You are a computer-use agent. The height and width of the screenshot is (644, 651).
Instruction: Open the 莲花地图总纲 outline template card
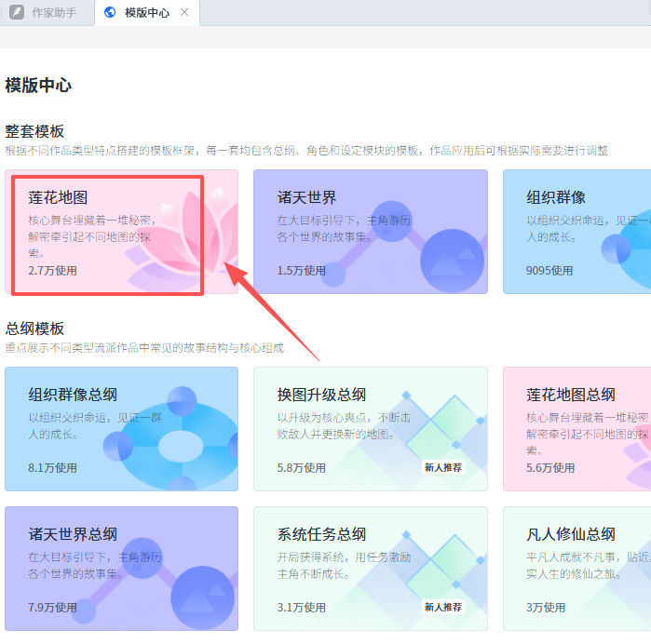pos(576,429)
